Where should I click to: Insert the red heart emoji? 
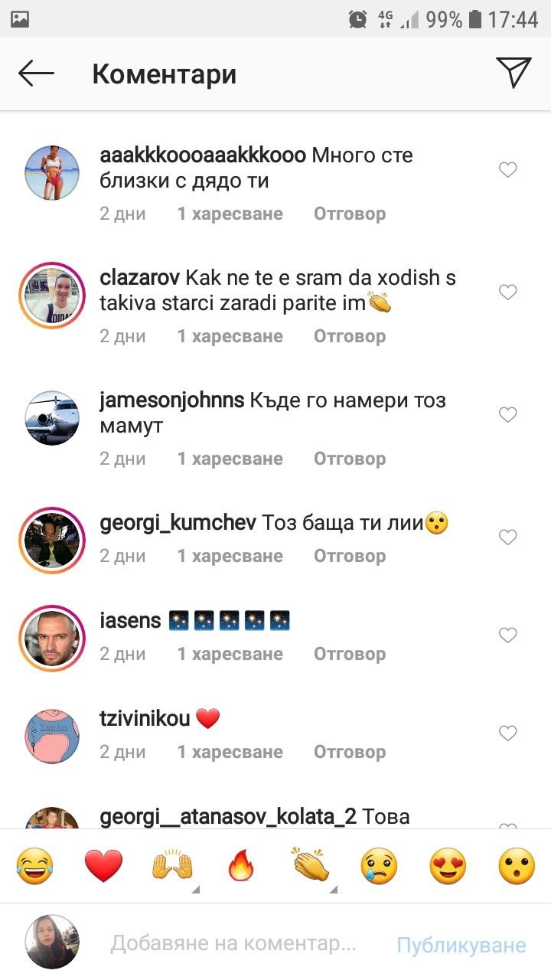click(x=103, y=867)
